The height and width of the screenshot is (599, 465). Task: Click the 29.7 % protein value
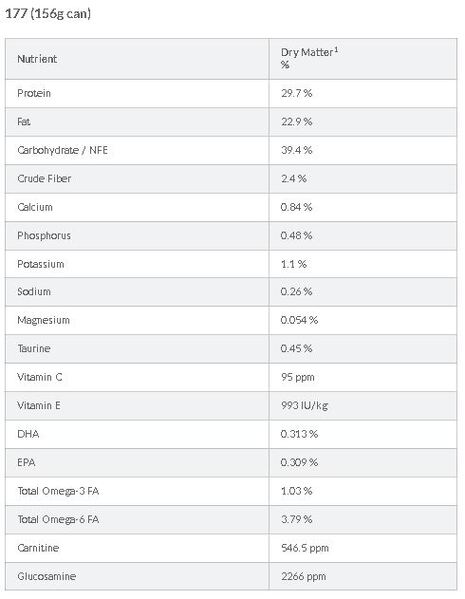click(x=296, y=93)
